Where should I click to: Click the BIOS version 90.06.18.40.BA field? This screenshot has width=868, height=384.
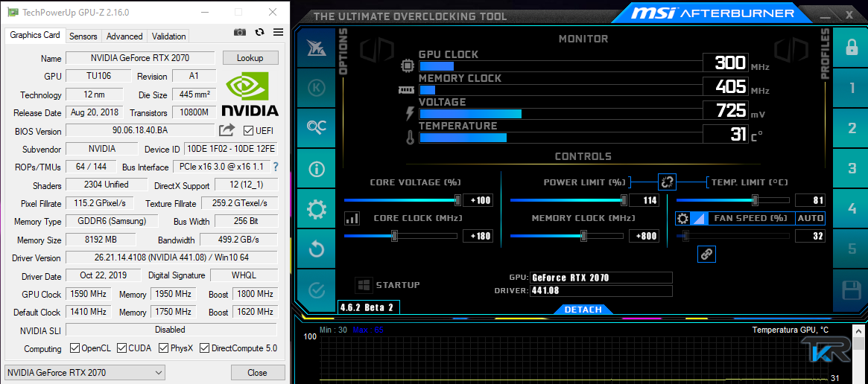140,130
